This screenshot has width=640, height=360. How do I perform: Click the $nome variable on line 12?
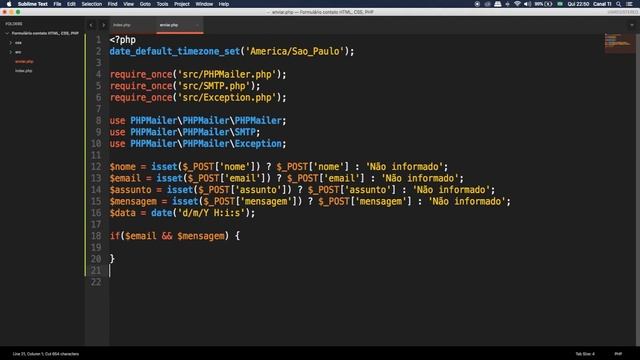122,167
